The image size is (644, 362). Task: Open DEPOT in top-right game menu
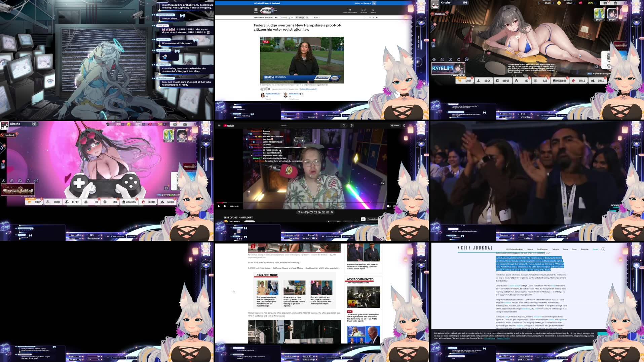pyautogui.click(x=503, y=81)
